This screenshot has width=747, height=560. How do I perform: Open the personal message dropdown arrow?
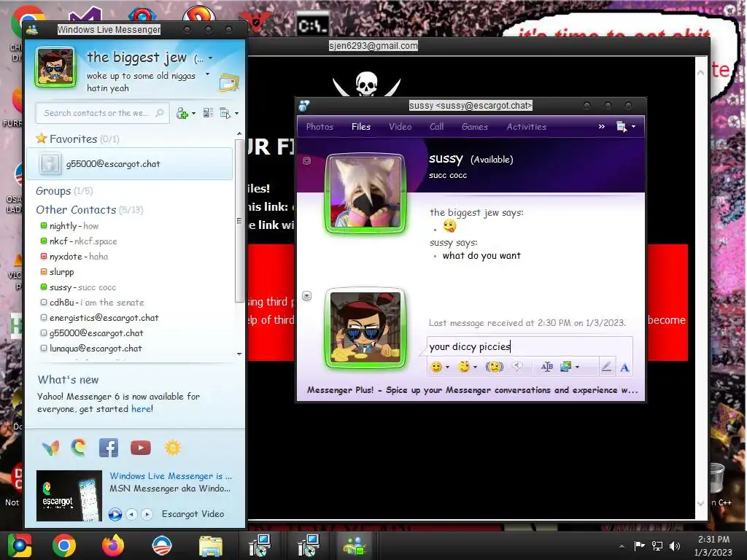pos(207,74)
